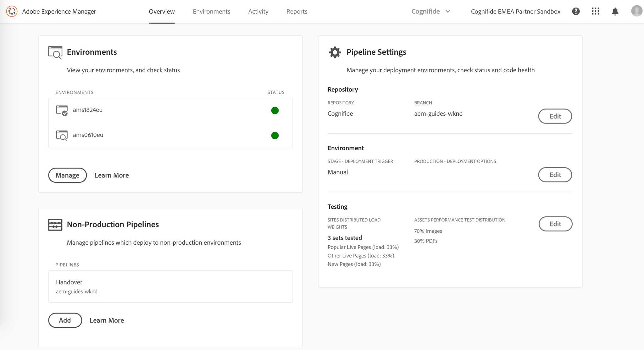The width and height of the screenshot is (644, 350).
Task: Click the '70% Images' value
Action: [x=428, y=231]
